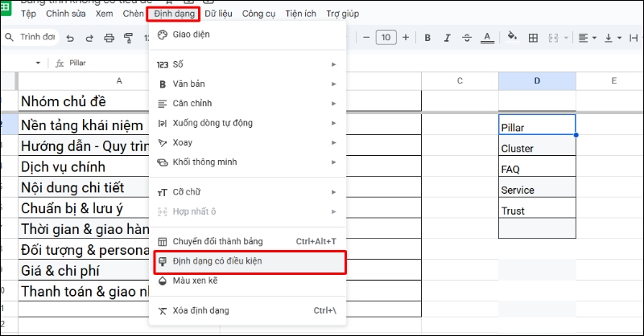Toggle Bold formatting

coord(427,38)
